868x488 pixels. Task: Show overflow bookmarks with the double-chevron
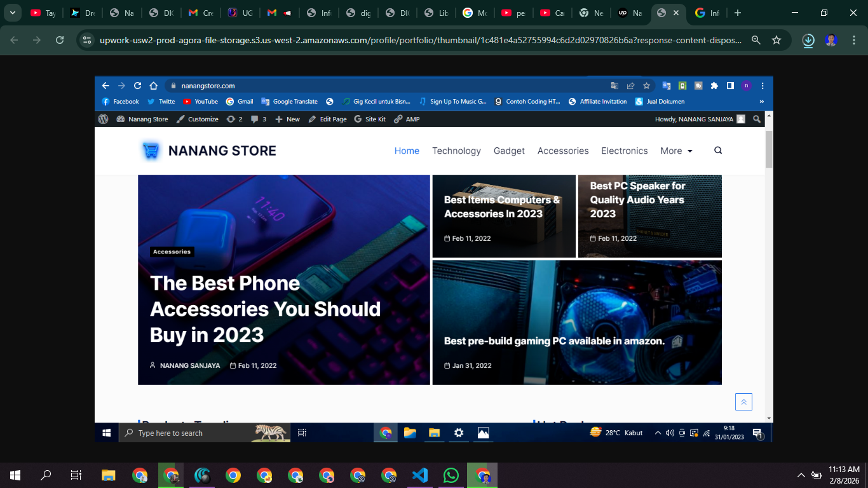click(x=762, y=101)
